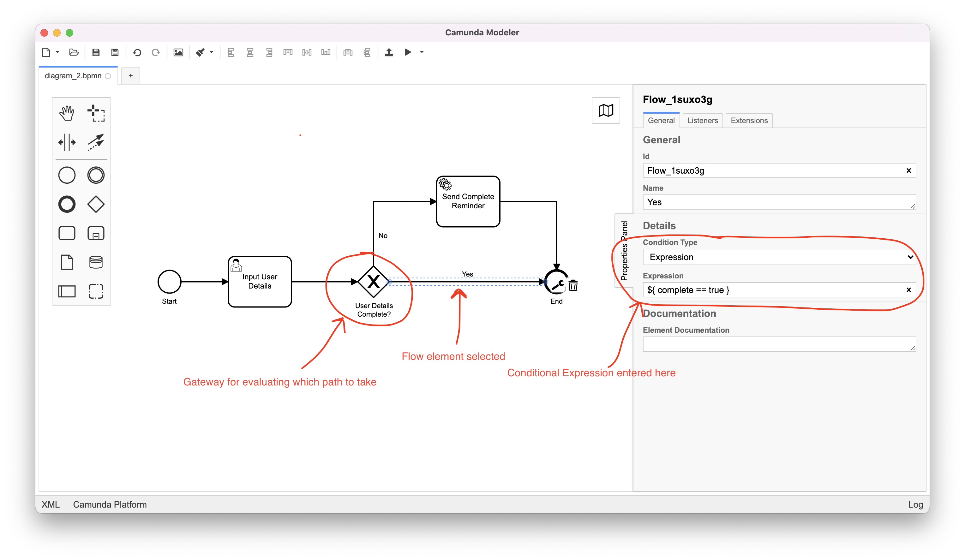
Task: Export diagram as image
Action: pyautogui.click(x=178, y=52)
